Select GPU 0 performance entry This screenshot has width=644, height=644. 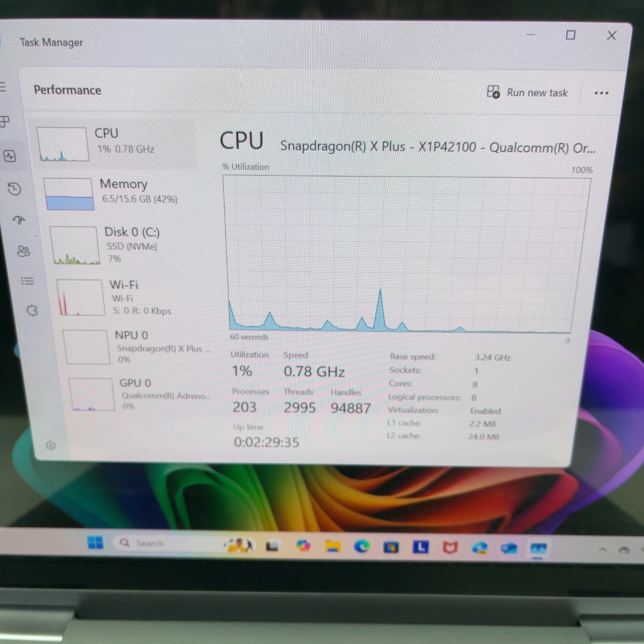[x=142, y=394]
